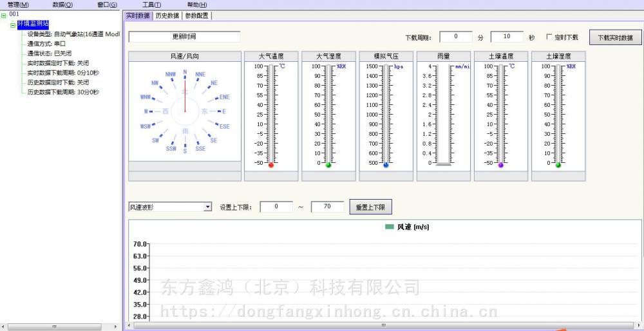
Task: Click the blue bulb of 模拟气压 gauge
Action: coord(386,165)
